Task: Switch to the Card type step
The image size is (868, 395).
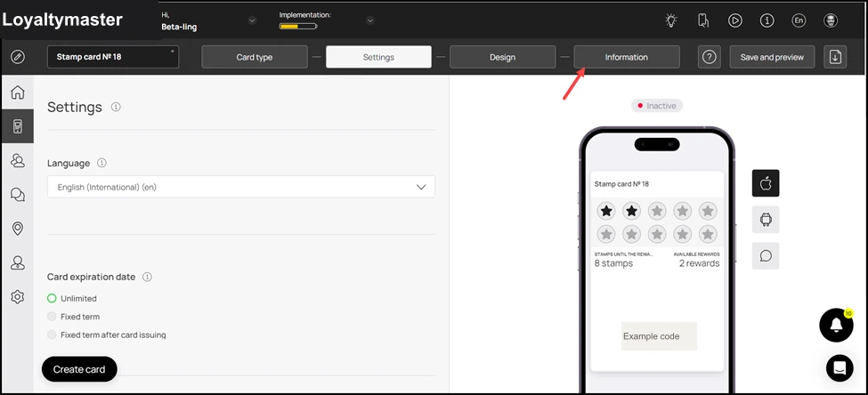Action: (x=255, y=57)
